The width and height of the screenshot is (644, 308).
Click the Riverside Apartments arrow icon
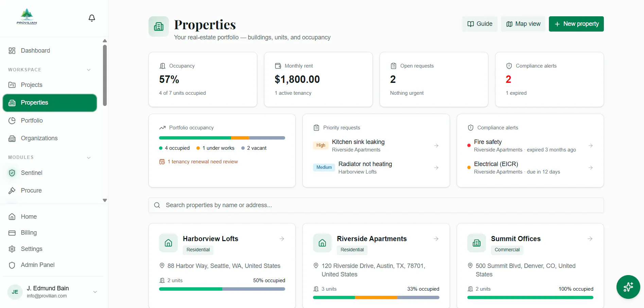(436, 239)
